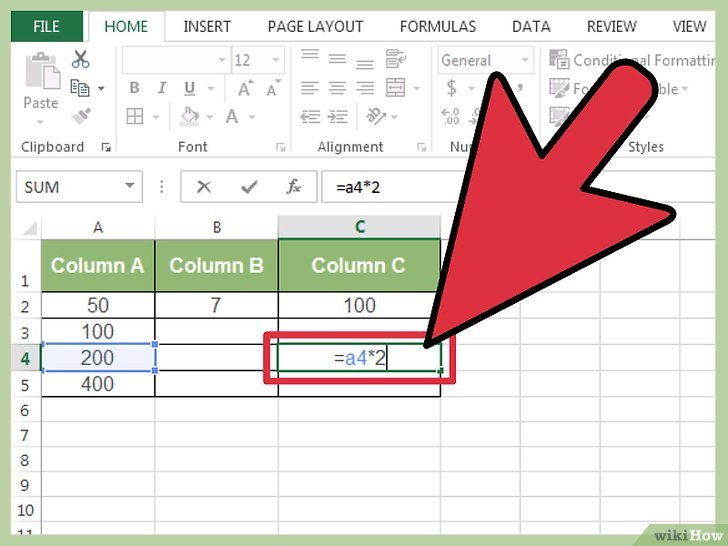Image resolution: width=728 pixels, height=546 pixels.
Task: Open the General number format dropdown
Action: [x=525, y=60]
